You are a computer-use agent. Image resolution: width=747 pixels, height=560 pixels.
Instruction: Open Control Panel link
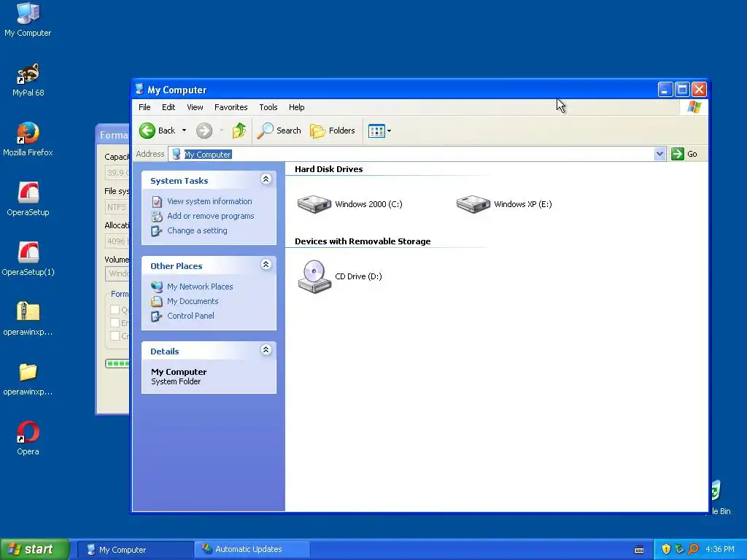point(190,316)
